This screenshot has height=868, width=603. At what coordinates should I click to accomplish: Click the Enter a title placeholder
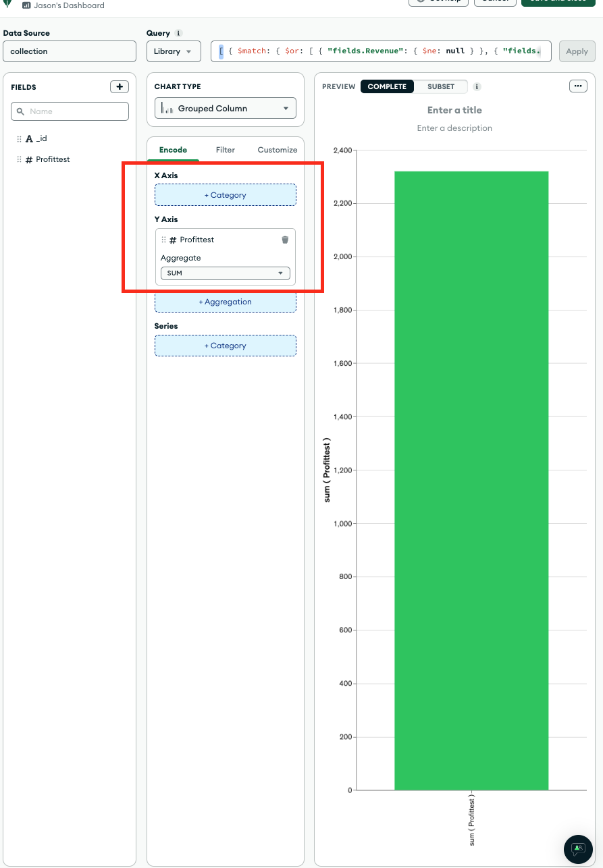[454, 110]
